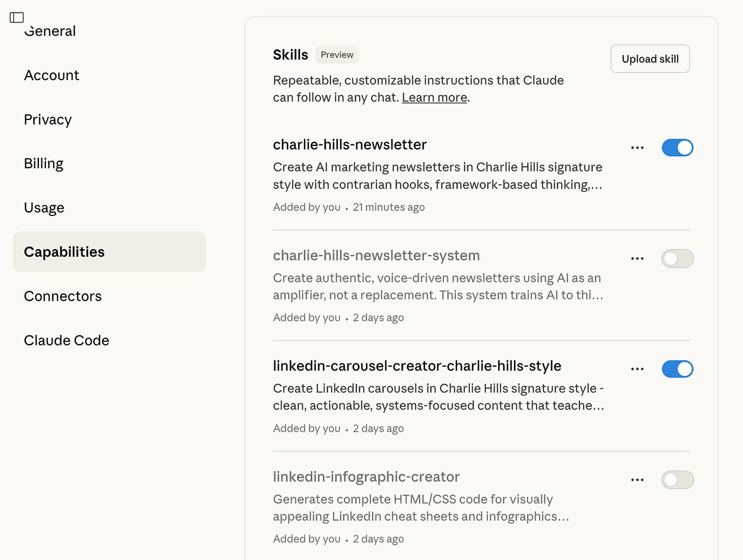
Task: Click the Preview badge beside Skills
Action: pos(337,55)
